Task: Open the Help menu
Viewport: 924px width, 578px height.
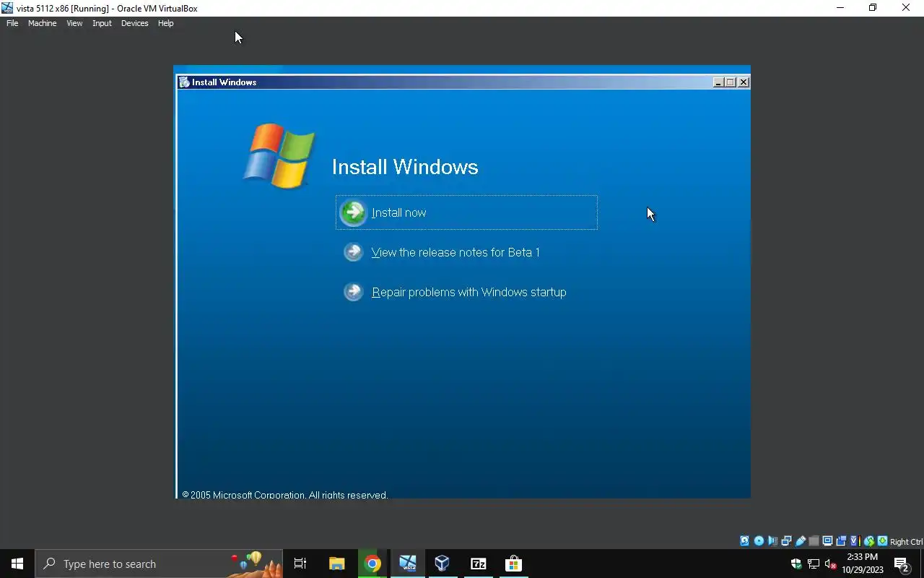Action: 165,23
